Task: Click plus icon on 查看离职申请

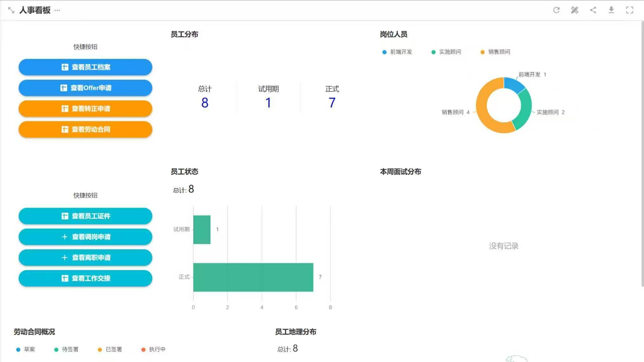Action: [x=64, y=258]
